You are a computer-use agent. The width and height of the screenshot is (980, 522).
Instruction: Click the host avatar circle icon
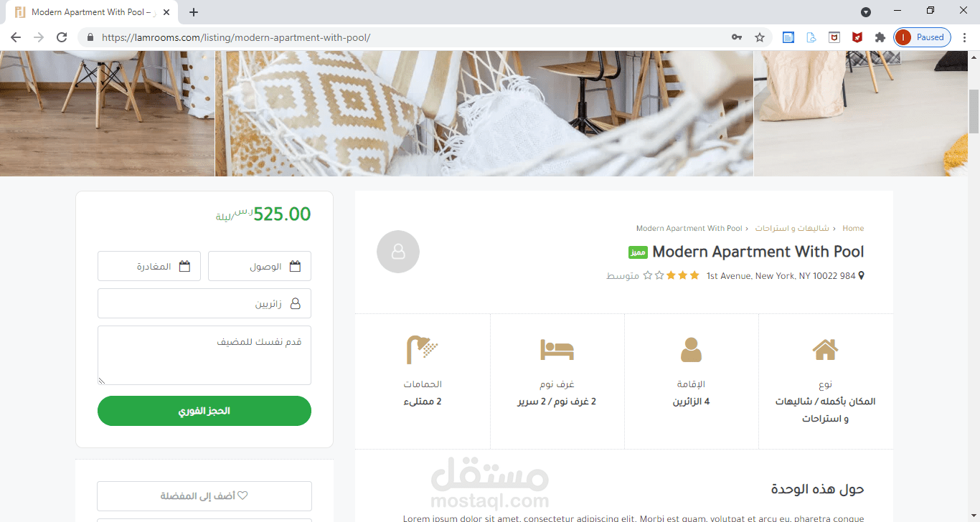click(398, 252)
